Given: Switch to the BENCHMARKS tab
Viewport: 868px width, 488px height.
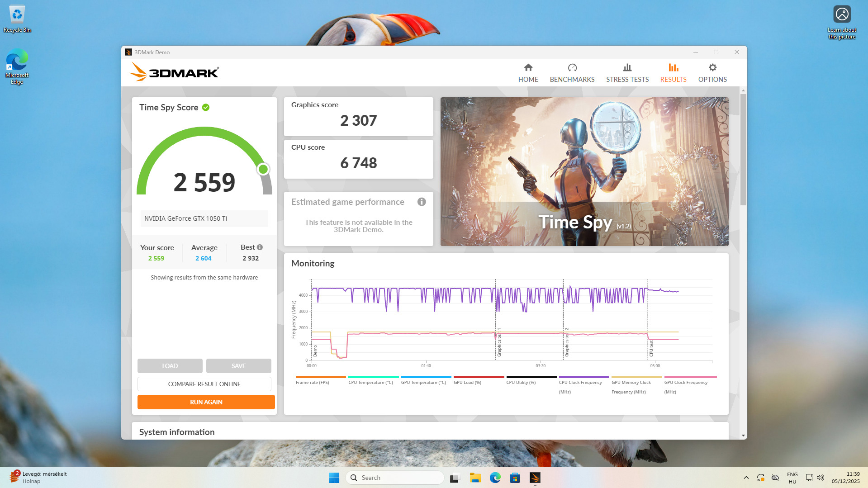Looking at the screenshot, I should 572,73.
